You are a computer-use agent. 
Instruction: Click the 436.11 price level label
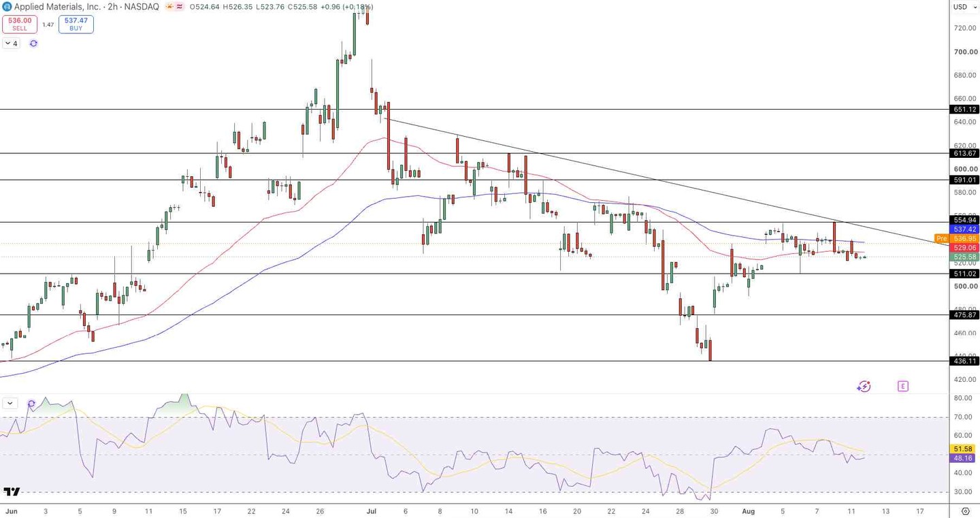tap(965, 361)
